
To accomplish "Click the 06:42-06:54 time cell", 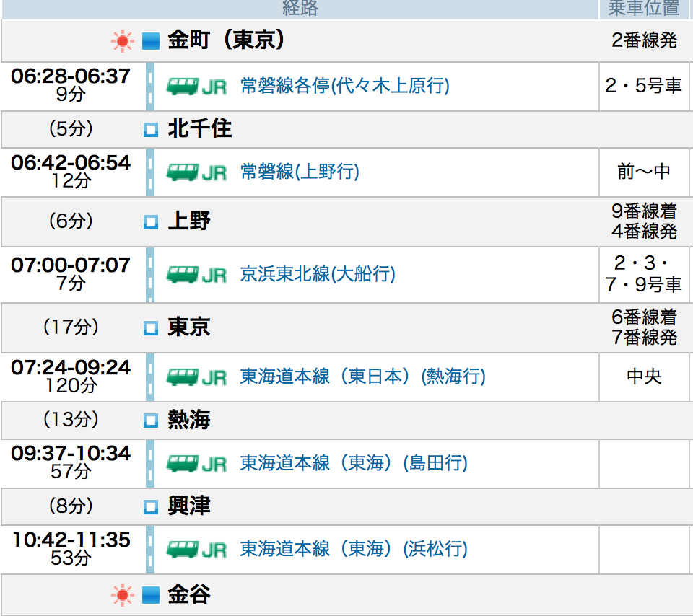I will 71,163.
